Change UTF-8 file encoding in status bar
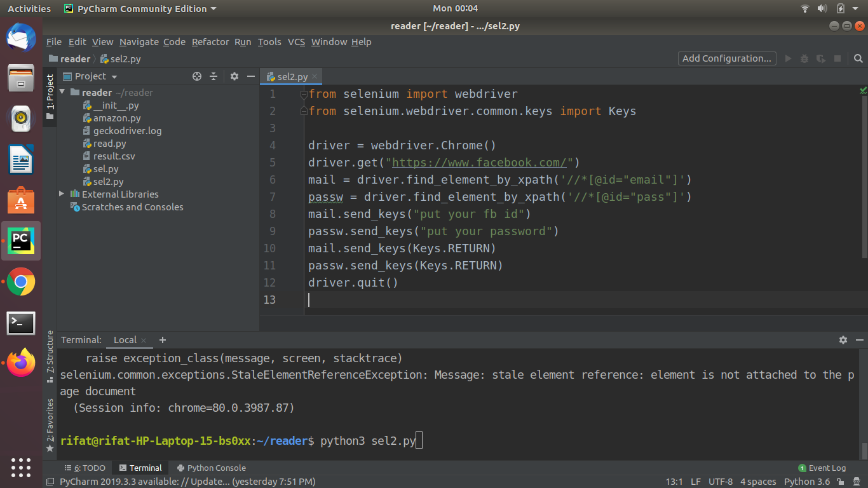Image resolution: width=868 pixels, height=488 pixels. pyautogui.click(x=721, y=482)
